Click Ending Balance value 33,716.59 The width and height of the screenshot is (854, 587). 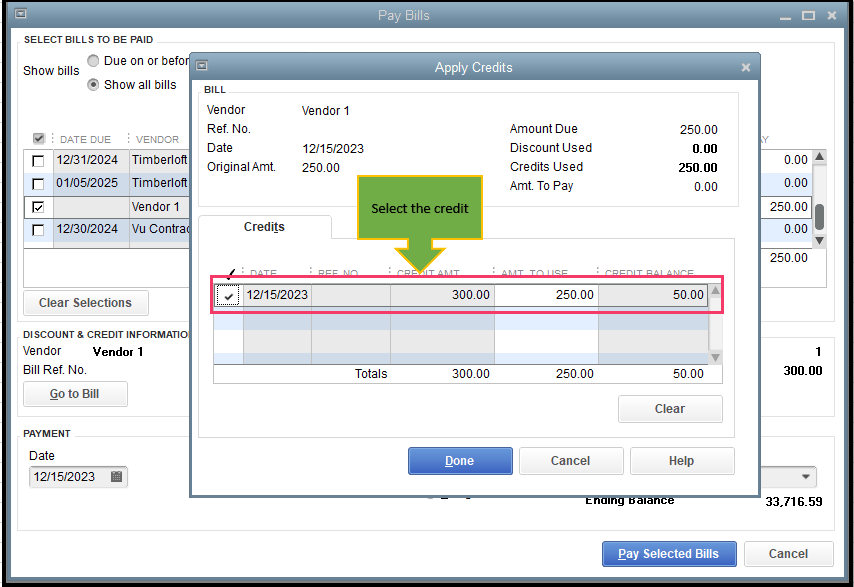pos(794,502)
